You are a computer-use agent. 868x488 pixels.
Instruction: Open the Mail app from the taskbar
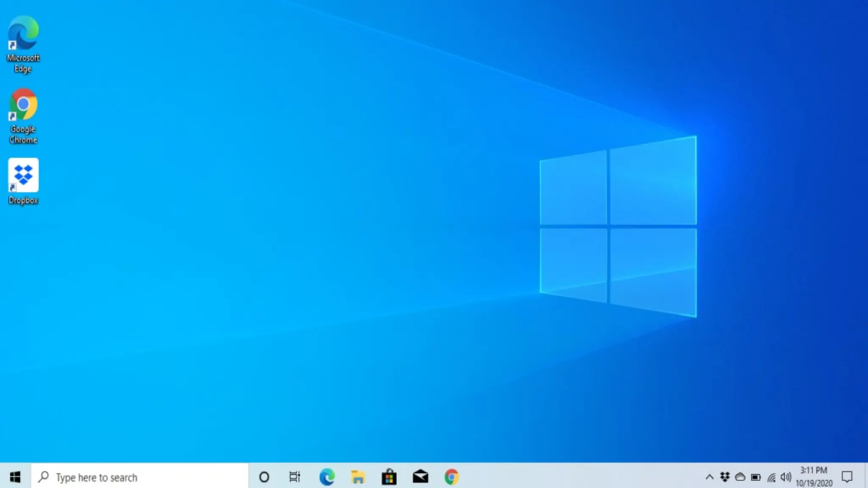(420, 477)
